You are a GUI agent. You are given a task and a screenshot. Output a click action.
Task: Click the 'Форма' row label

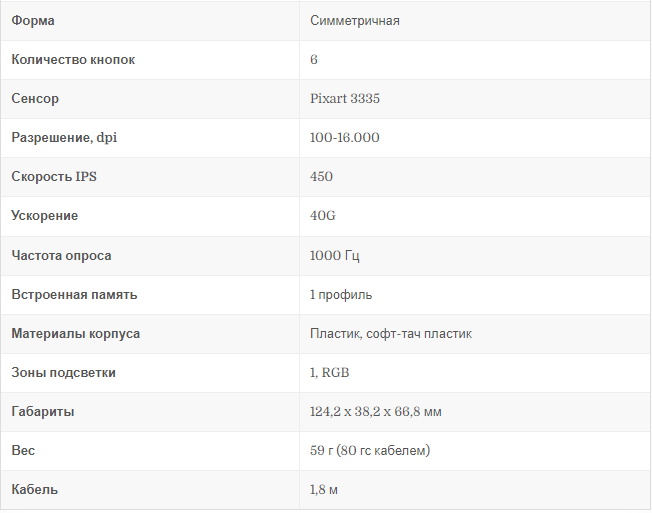pyautogui.click(x=33, y=20)
